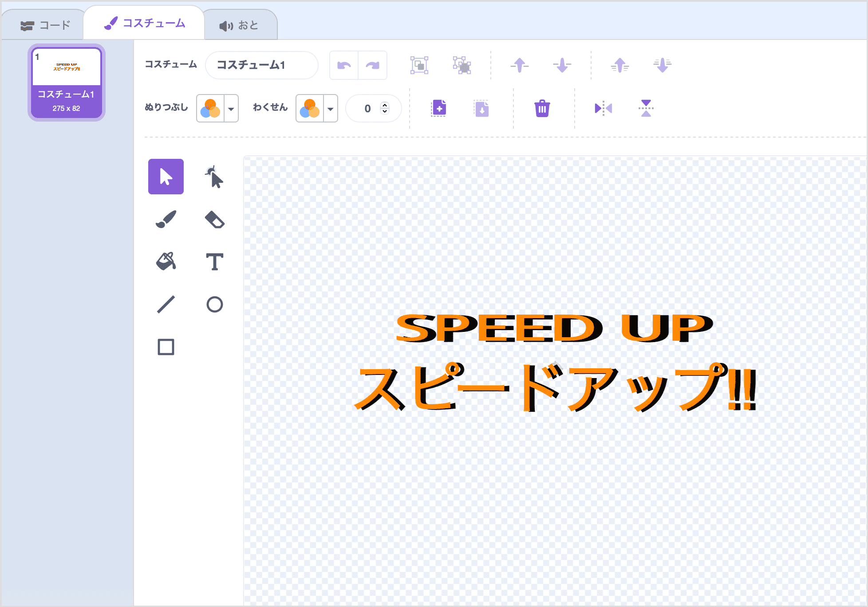Viewport: 868px width, 607px height.
Task: Open the わくせん outline color dropdown
Action: [331, 108]
